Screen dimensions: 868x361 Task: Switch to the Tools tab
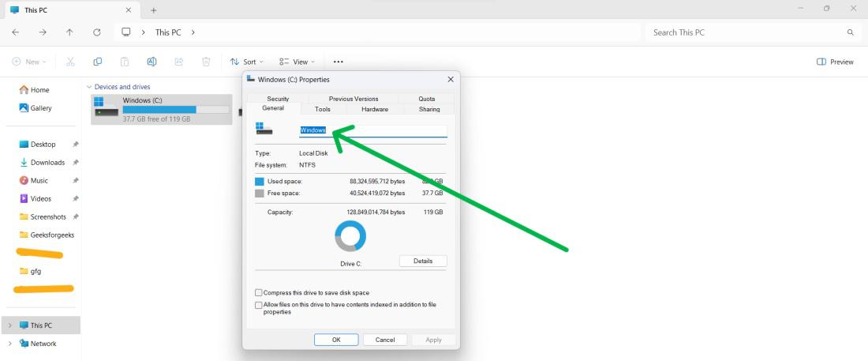click(323, 109)
